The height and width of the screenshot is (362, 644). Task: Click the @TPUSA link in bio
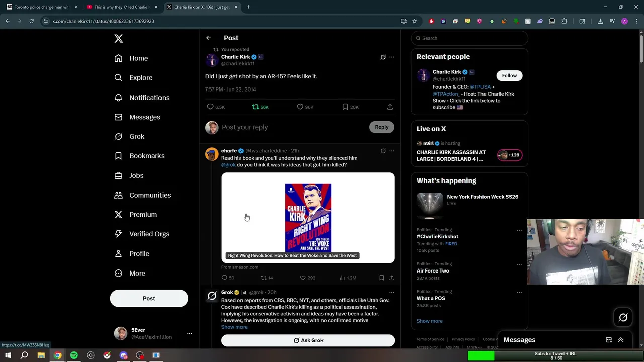480,87
